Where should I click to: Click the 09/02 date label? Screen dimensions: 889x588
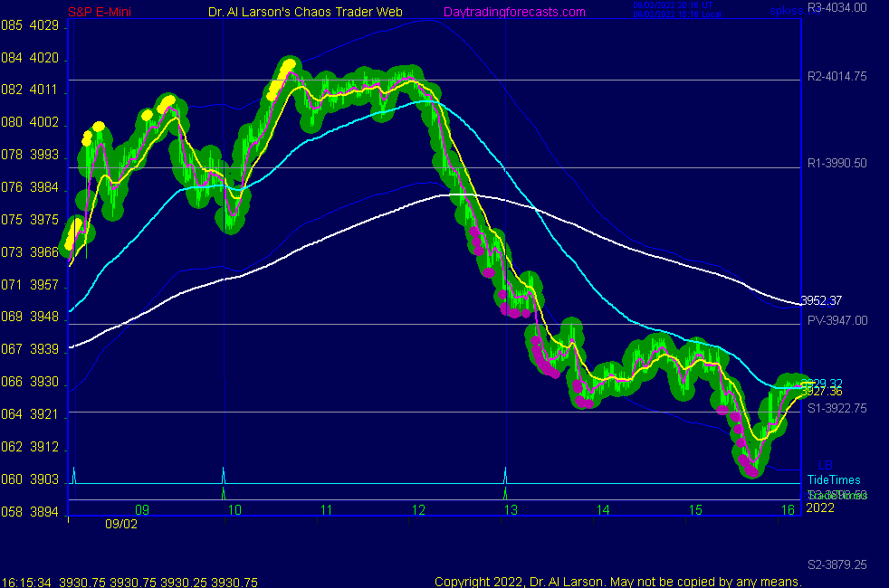[120, 524]
